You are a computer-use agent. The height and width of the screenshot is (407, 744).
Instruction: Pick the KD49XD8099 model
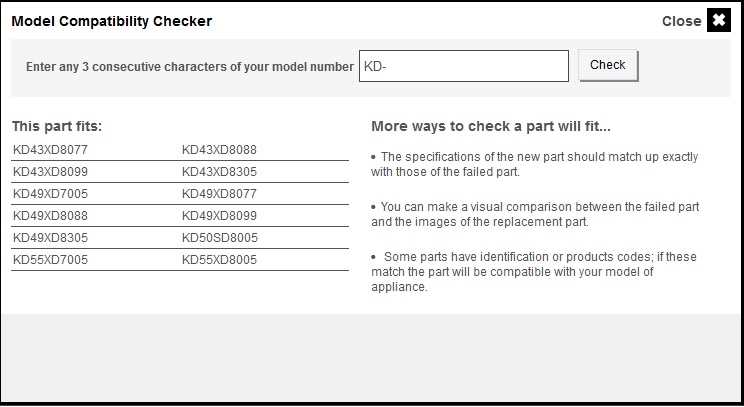[220, 216]
